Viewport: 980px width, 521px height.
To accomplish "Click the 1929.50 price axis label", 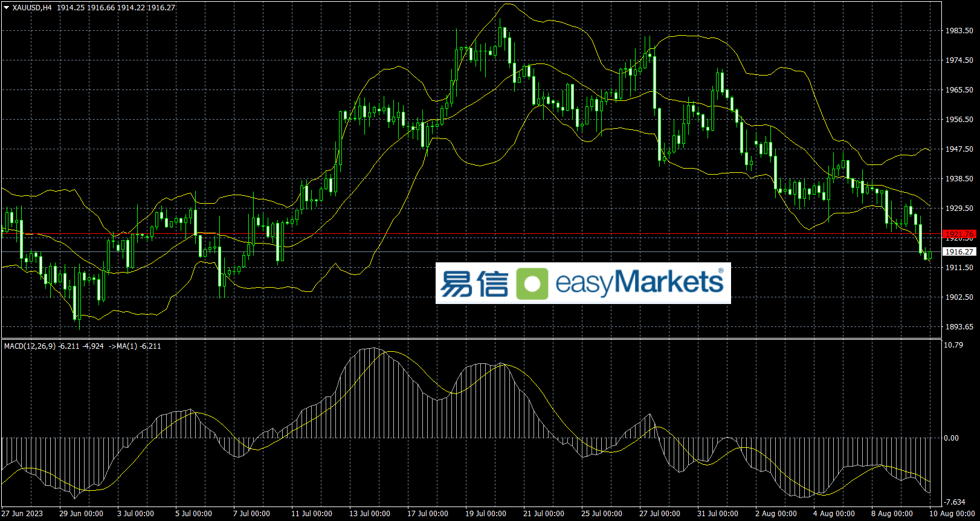I will pyautogui.click(x=959, y=209).
